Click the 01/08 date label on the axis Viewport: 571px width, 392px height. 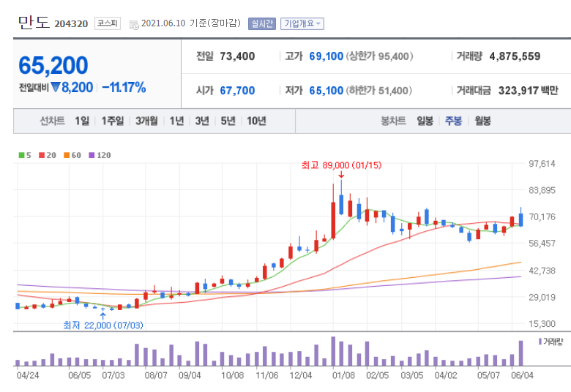(x=343, y=375)
